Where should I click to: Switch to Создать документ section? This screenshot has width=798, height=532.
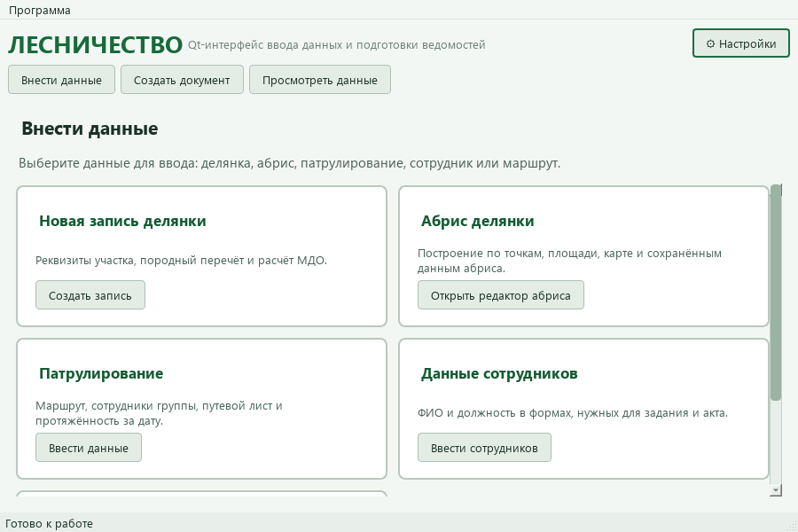182,80
